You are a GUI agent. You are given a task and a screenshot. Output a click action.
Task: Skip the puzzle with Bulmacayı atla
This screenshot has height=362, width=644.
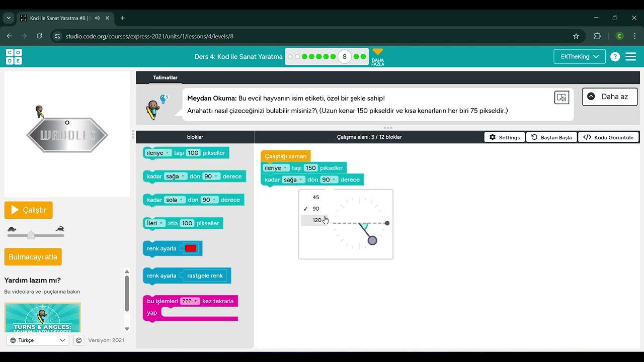pos(33,257)
